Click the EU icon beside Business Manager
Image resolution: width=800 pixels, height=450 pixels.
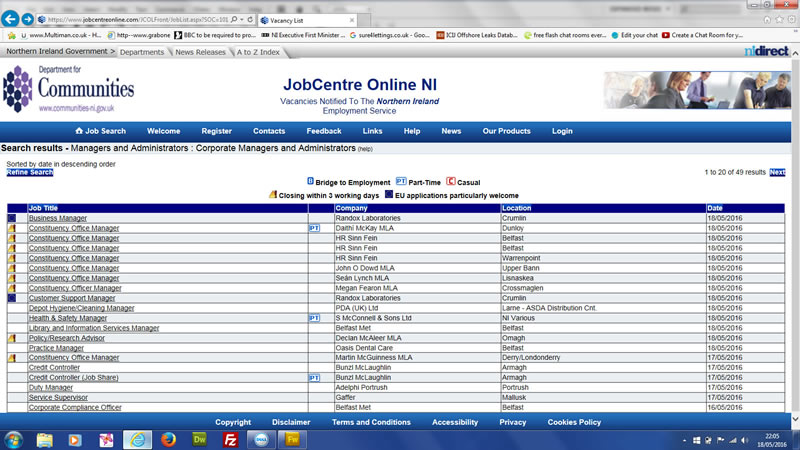tap(12, 218)
